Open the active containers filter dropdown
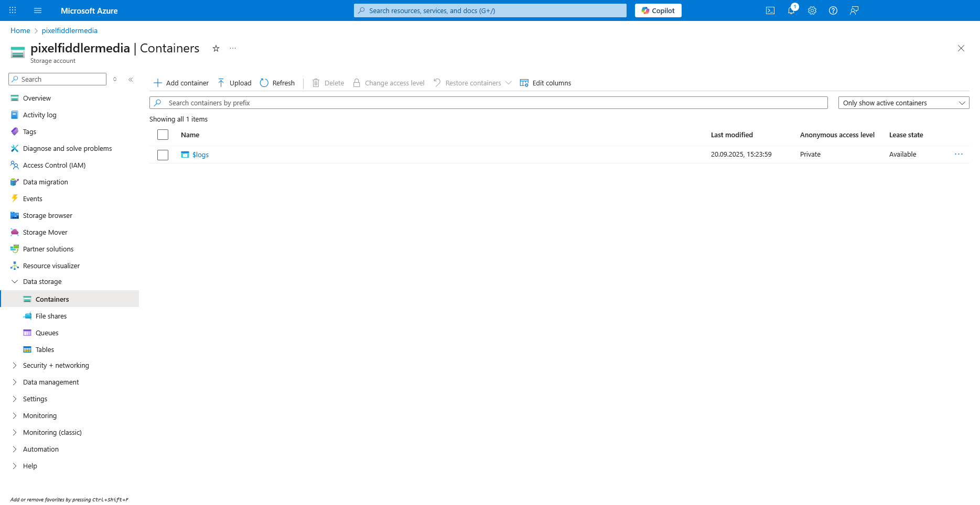The height and width of the screenshot is (505, 980). (903, 103)
